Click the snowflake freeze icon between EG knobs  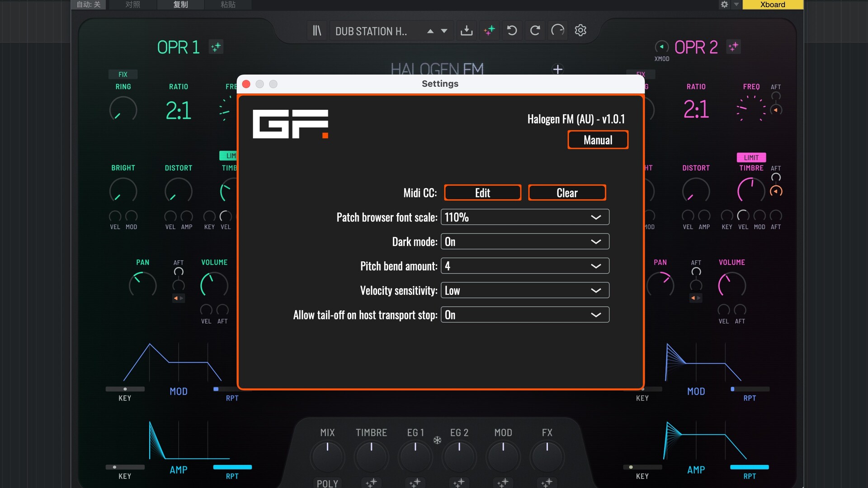(x=437, y=440)
